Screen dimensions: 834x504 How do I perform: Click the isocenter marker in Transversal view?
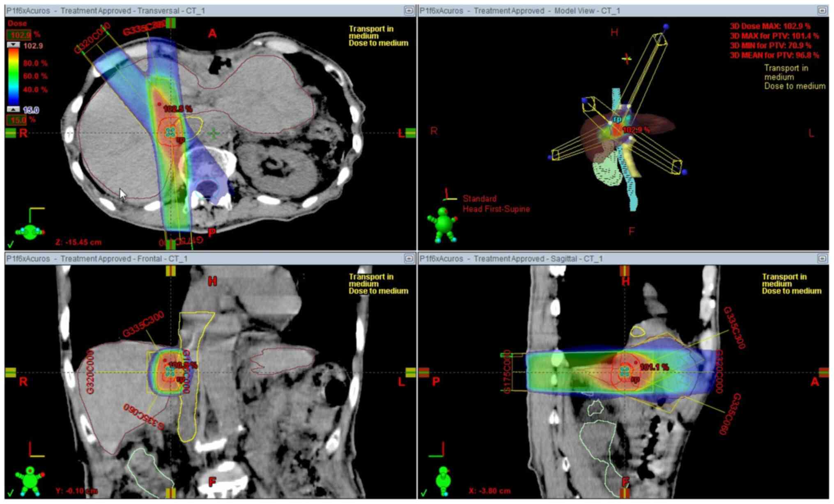[171, 132]
